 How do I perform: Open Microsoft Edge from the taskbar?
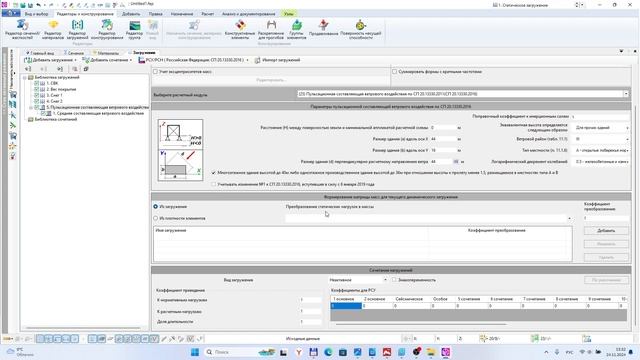328,352
